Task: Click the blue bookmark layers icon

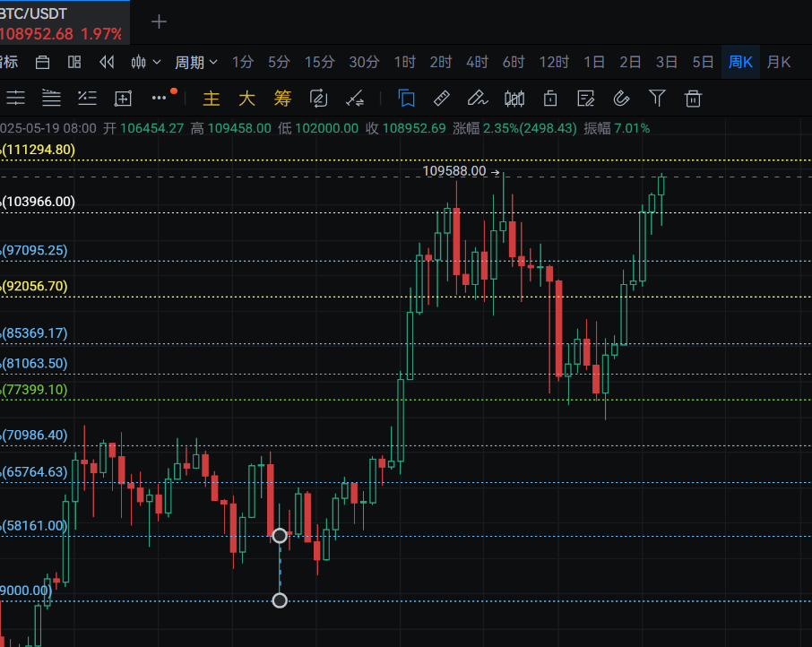Action: point(407,98)
